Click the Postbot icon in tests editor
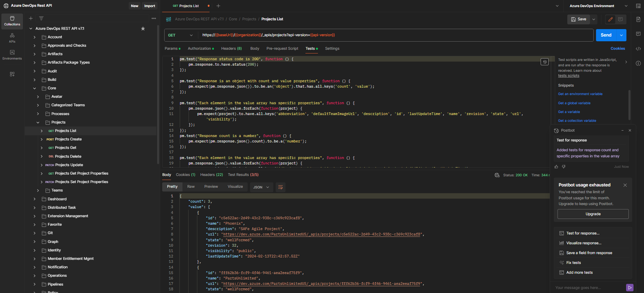 (x=545, y=62)
